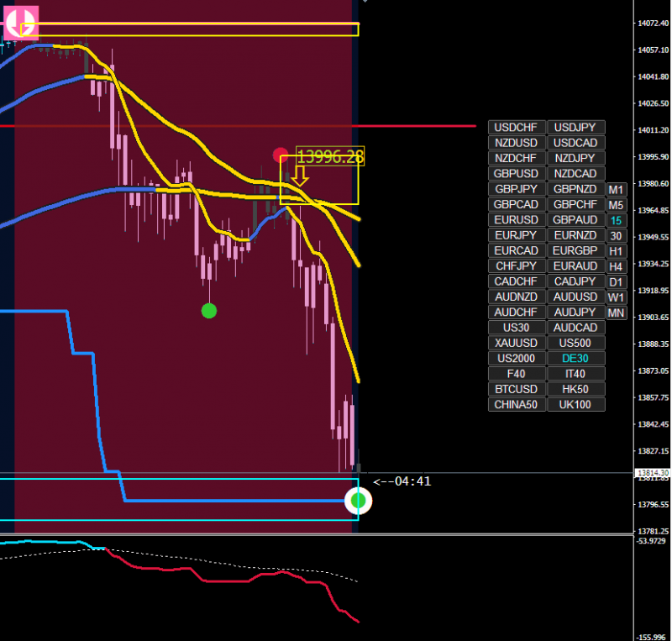Choose US2000 index button
This screenshot has height=641, width=672.
click(517, 359)
